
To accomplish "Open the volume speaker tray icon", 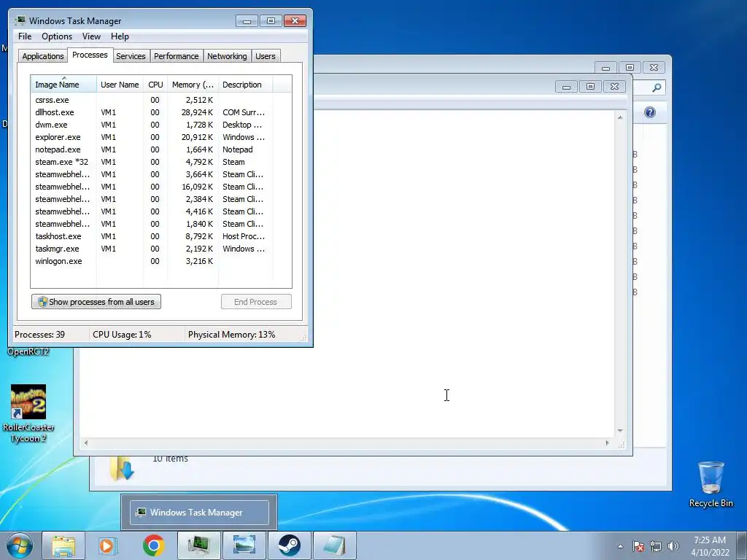I will [673, 546].
